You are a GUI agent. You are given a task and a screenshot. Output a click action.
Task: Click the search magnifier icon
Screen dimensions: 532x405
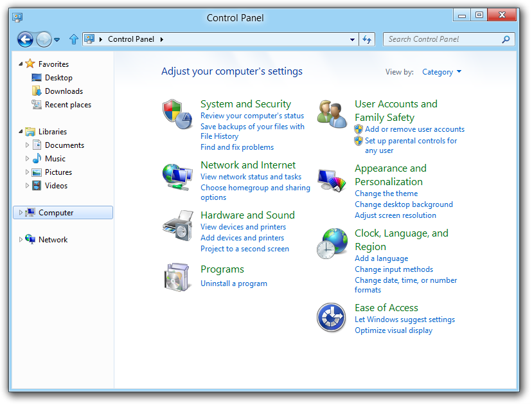[506, 39]
